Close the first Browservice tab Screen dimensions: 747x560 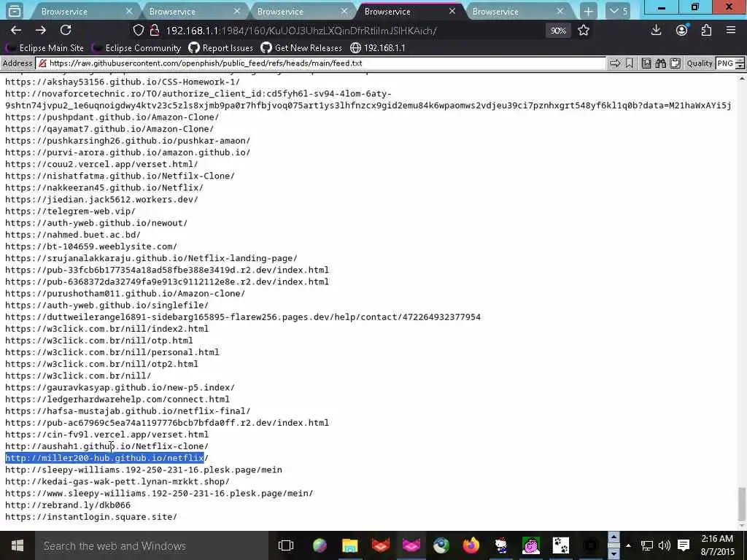coord(129,11)
